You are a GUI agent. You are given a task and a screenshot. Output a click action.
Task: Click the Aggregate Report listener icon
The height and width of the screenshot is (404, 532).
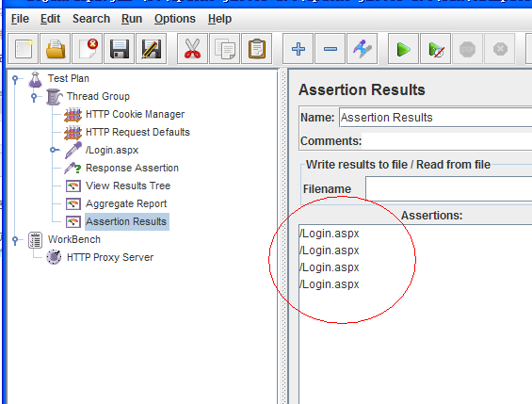click(73, 204)
